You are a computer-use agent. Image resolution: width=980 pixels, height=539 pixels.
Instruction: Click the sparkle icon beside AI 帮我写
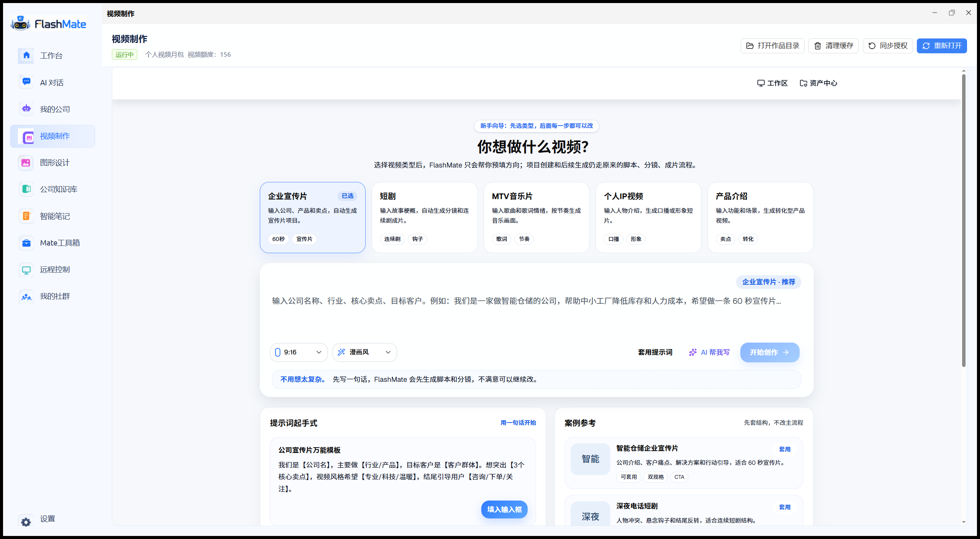693,352
